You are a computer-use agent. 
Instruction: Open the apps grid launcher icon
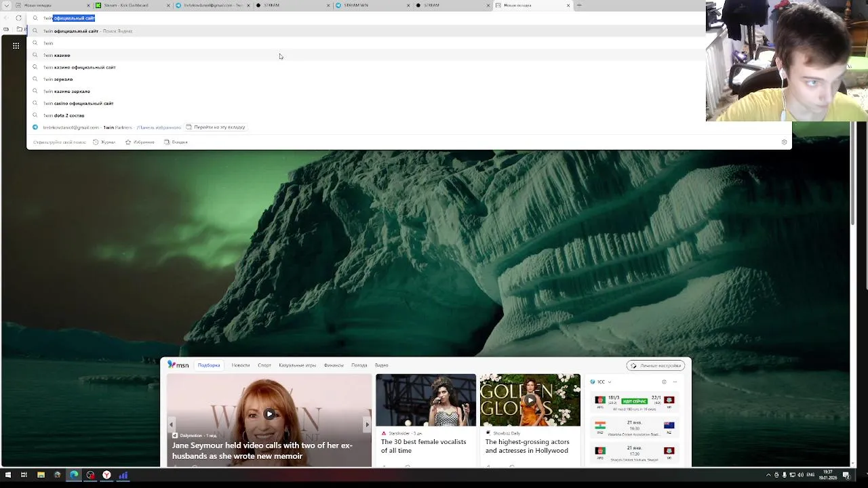(x=16, y=45)
